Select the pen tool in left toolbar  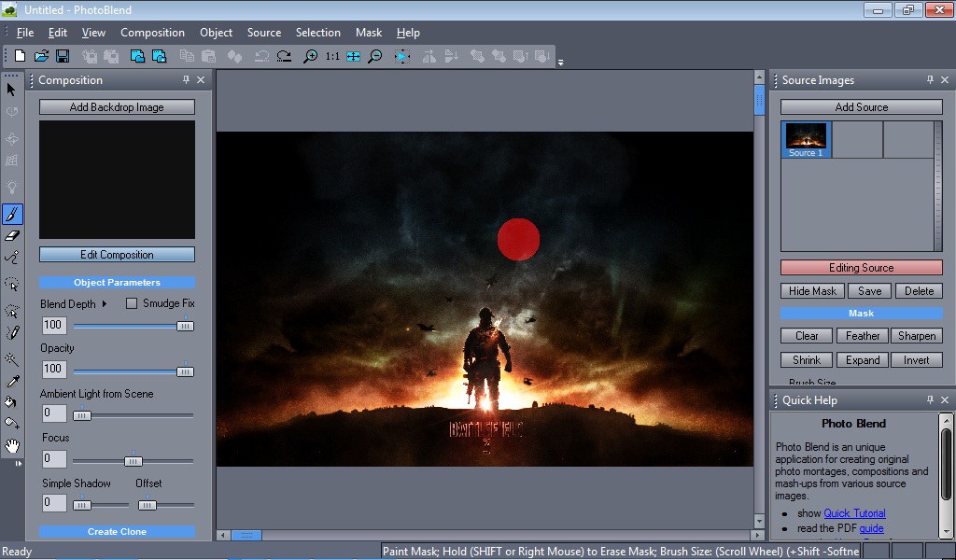point(11,332)
